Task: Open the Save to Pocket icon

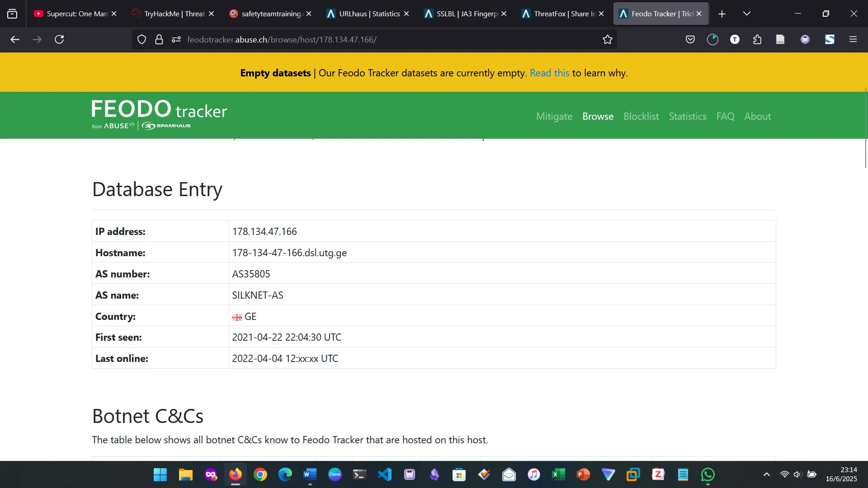Action: [690, 40]
